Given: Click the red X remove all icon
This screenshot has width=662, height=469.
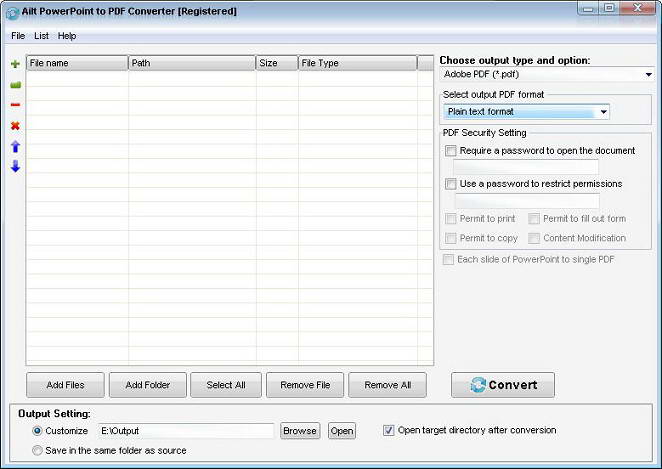Looking at the screenshot, I should click(x=15, y=126).
